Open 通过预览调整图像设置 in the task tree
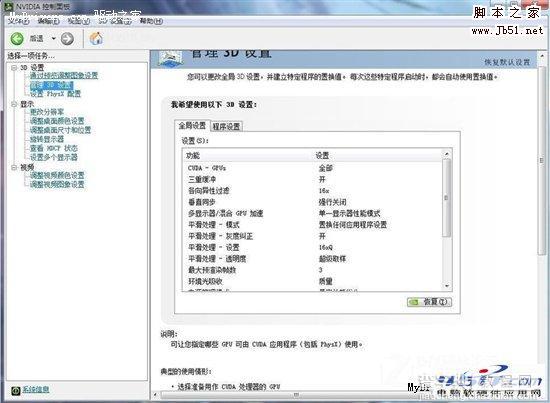This screenshot has width=550, height=403. click(64, 75)
